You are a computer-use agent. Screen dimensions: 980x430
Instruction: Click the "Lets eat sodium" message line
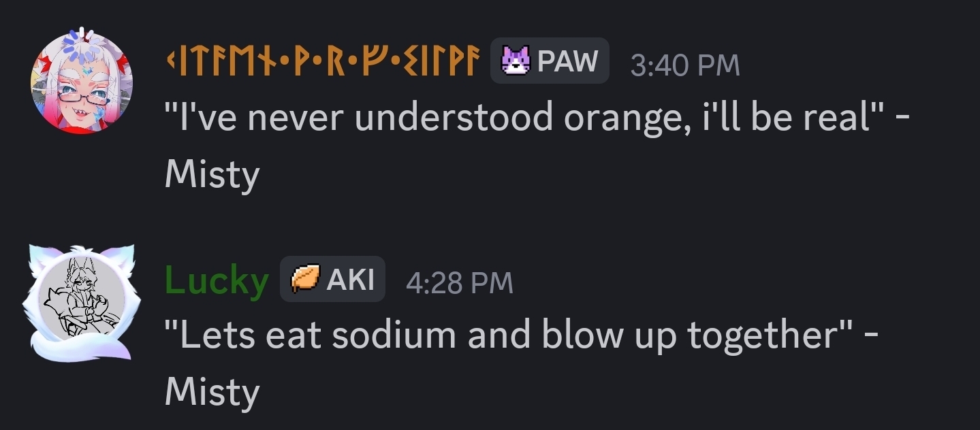tap(521, 335)
